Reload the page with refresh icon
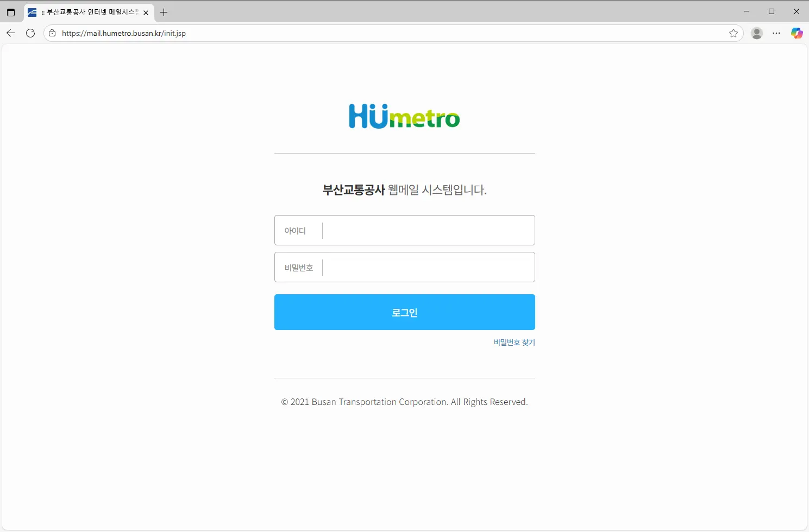The height and width of the screenshot is (532, 809). 30,33
